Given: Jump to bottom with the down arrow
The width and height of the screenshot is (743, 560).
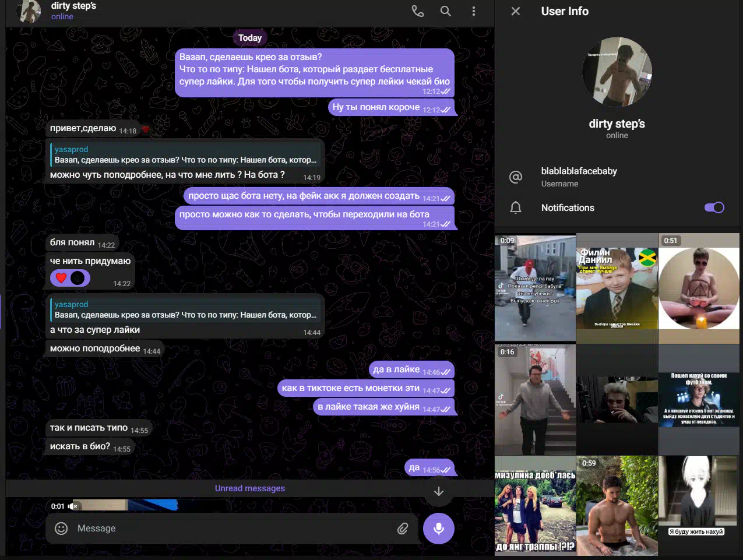Looking at the screenshot, I should (439, 491).
